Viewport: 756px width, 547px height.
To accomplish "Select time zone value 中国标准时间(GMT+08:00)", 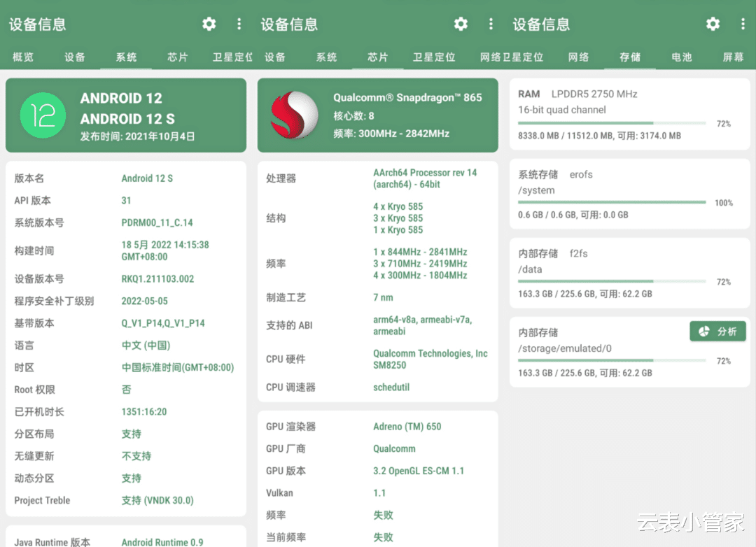I will [x=177, y=367].
